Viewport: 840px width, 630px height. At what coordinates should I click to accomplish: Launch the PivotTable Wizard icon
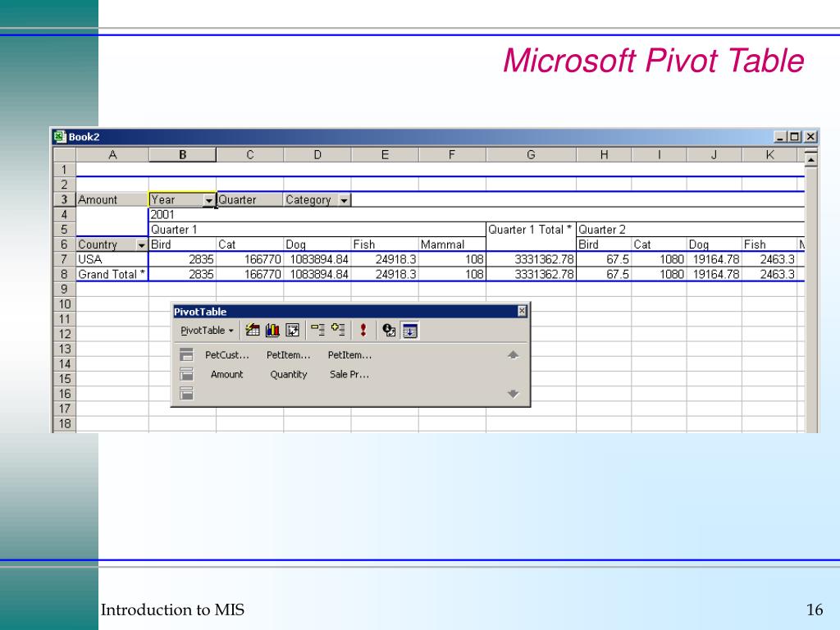pyautogui.click(x=293, y=330)
